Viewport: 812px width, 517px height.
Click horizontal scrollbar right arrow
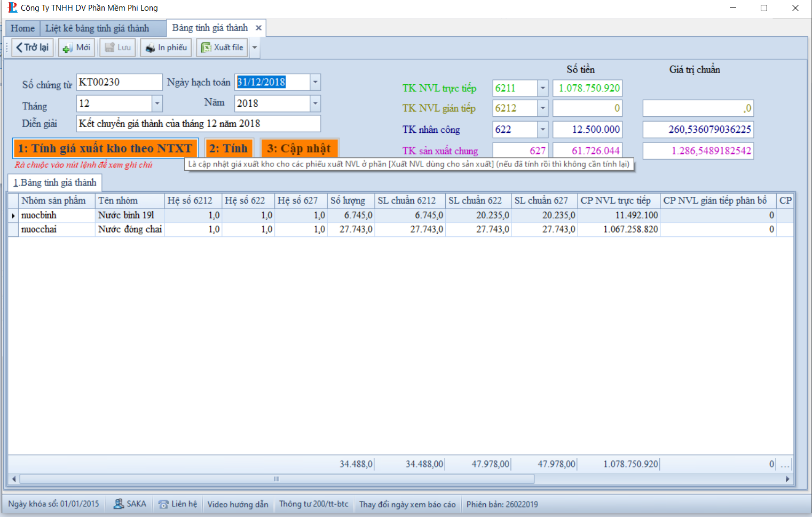coord(788,479)
